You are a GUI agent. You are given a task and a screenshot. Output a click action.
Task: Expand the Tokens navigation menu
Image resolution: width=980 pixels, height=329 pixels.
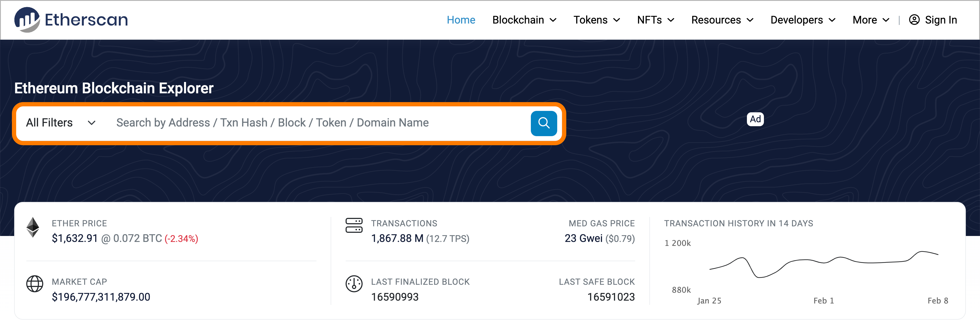coord(597,20)
